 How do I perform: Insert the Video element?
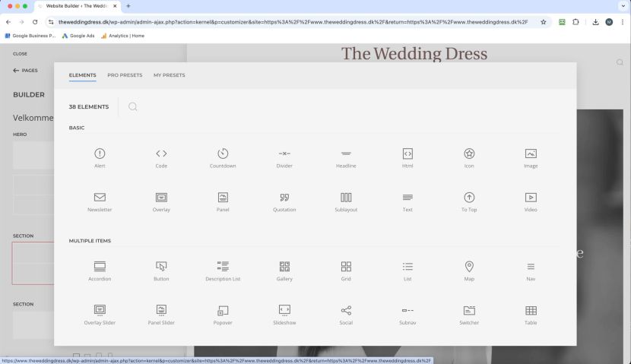tap(531, 198)
